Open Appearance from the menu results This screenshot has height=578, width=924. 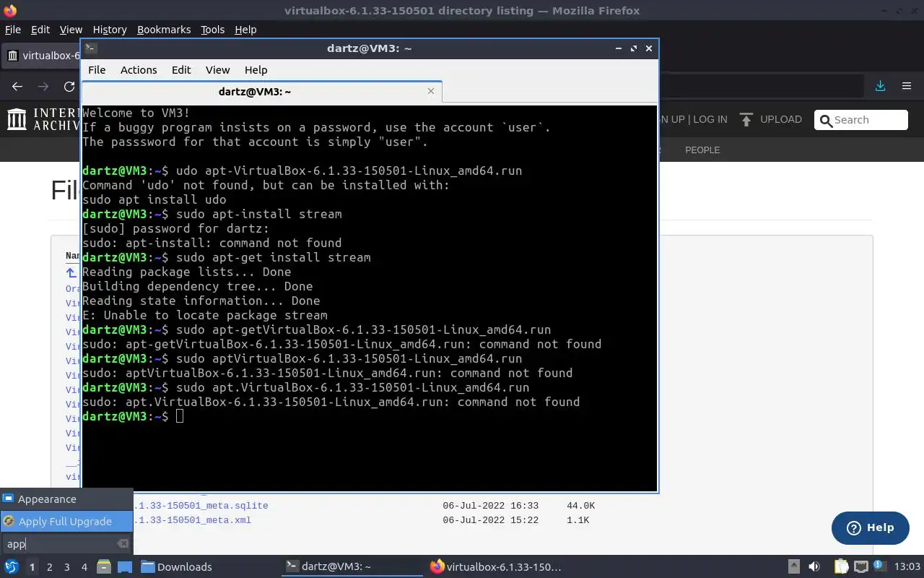pyautogui.click(x=66, y=499)
